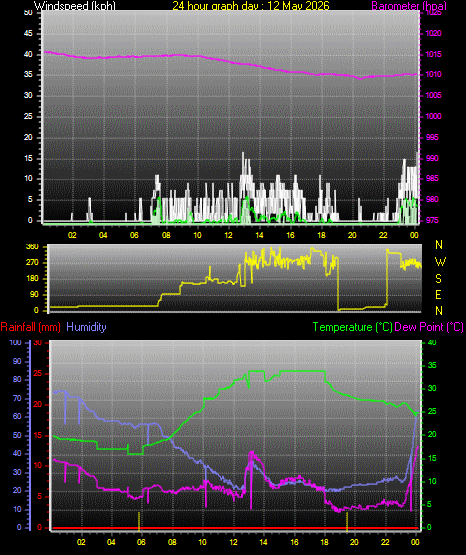This screenshot has width=466, height=555.
Task: Click the 990 barometer axis value
Action: 432,158
